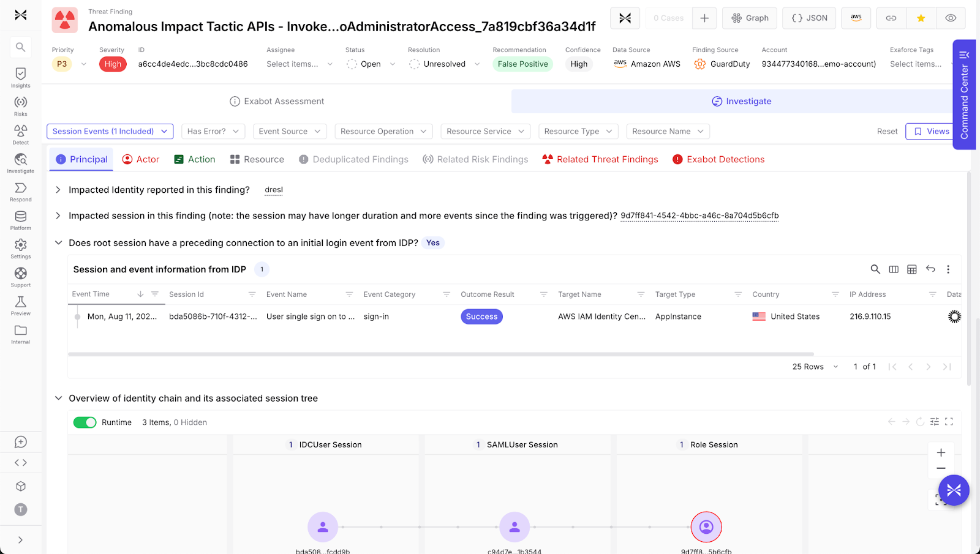Screen dimensions: 980x554
Task: Click the horizontal scrollbar of the IDP table
Action: tap(441, 354)
